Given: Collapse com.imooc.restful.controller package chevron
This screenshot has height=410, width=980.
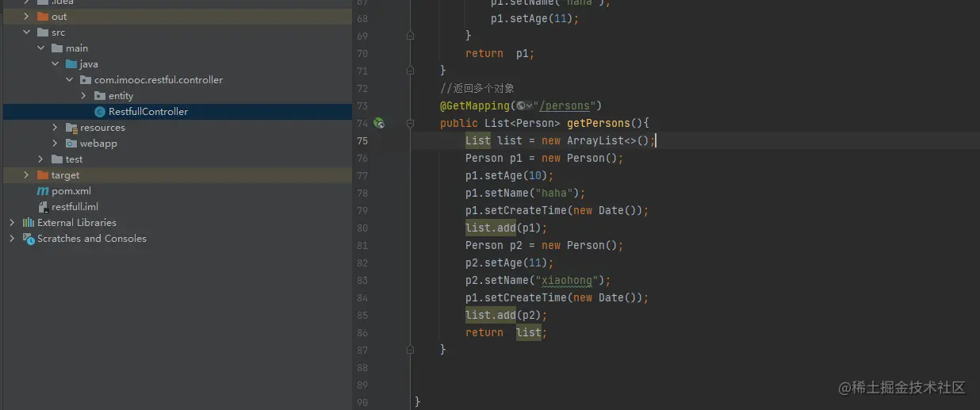Looking at the screenshot, I should point(69,80).
